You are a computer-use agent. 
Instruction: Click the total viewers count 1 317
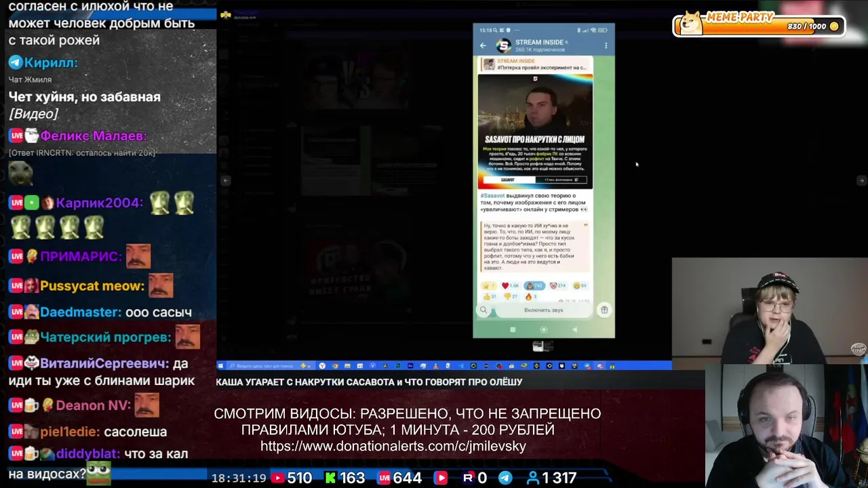[x=551, y=478]
